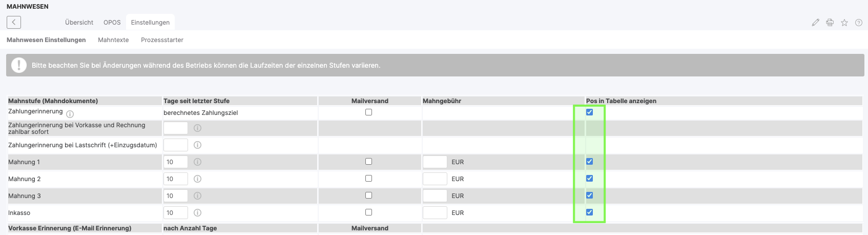Click the Mahngebühr field for Mahnung 1

[x=435, y=162]
